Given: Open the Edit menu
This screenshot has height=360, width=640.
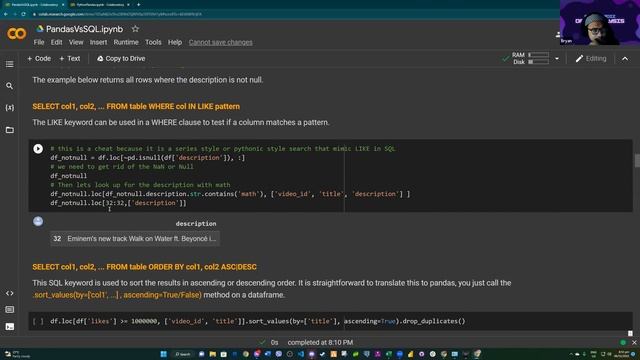Looking at the screenshot, I should (56, 42).
